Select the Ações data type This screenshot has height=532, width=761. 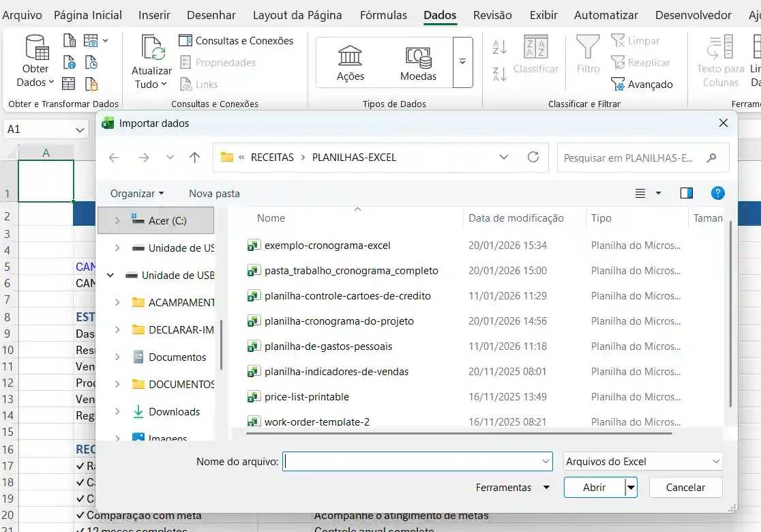click(x=350, y=58)
